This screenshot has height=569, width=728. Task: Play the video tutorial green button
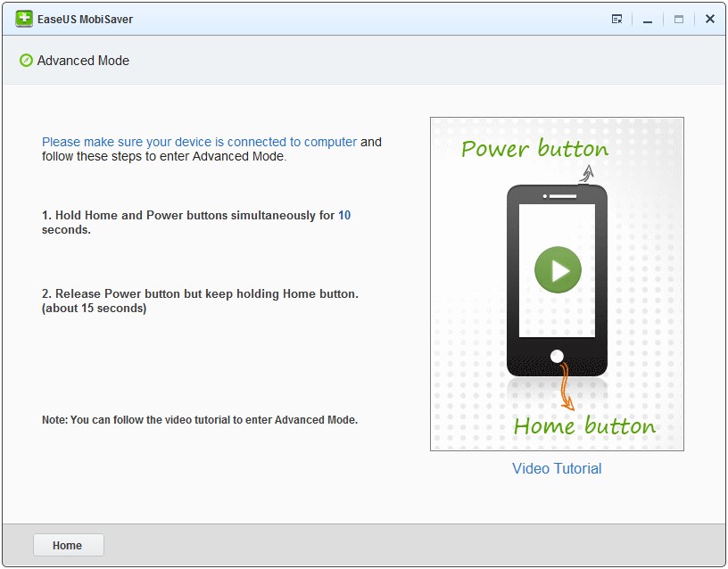(558, 269)
